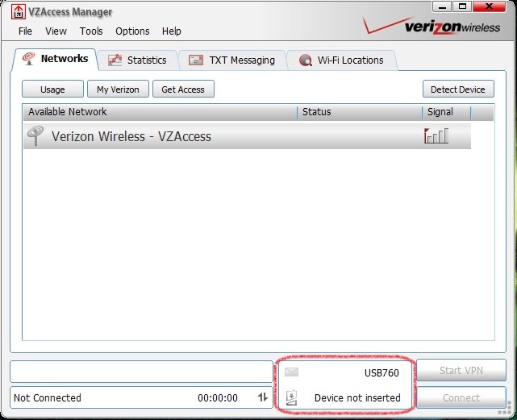This screenshot has width=517, height=420.
Task: Click the 00:00:00 connection timer
Action: click(218, 398)
